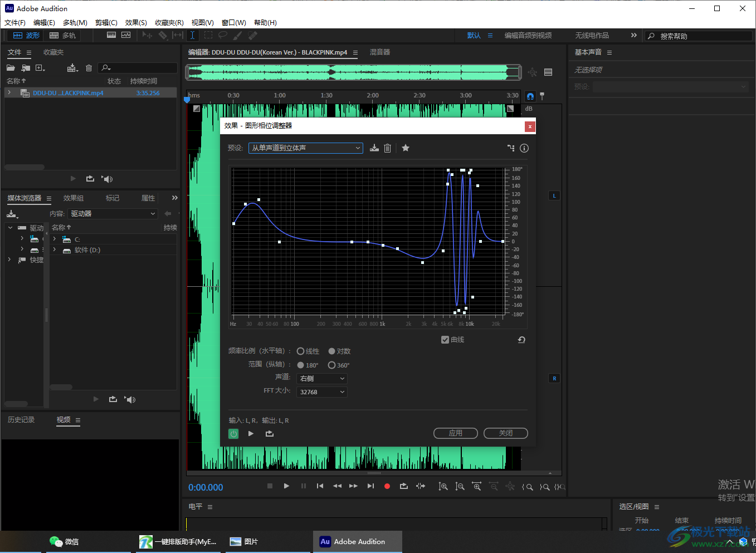Fast forward the playback
The width and height of the screenshot is (756, 553).
point(353,486)
